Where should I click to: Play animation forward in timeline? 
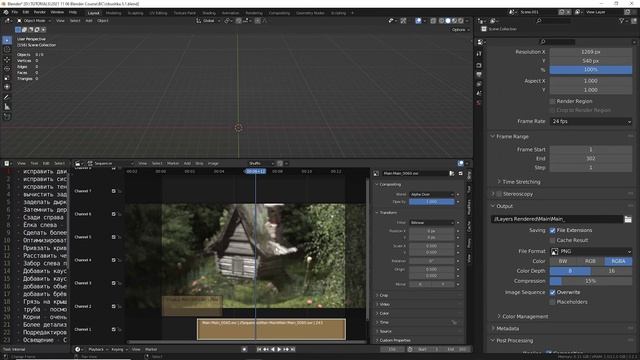point(279,349)
